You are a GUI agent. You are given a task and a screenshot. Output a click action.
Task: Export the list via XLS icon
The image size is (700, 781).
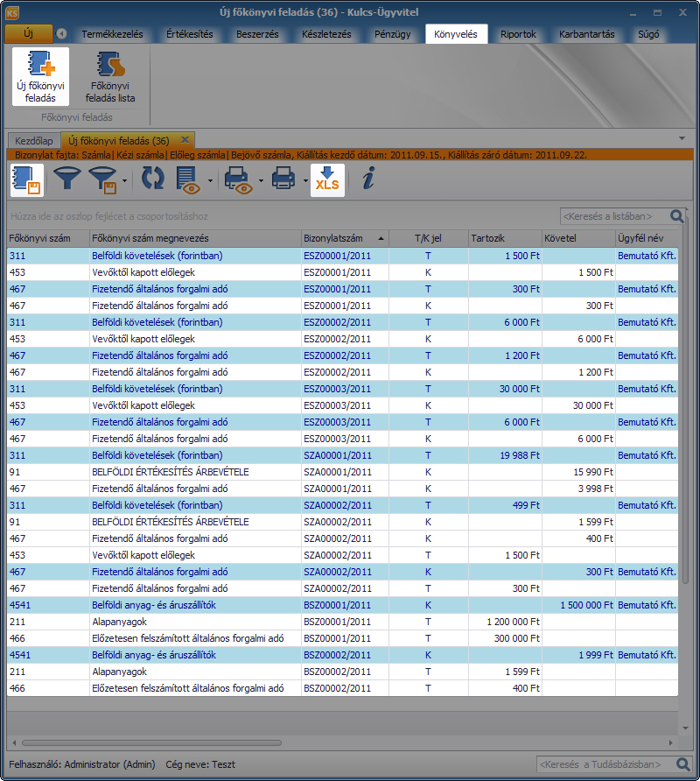point(327,179)
